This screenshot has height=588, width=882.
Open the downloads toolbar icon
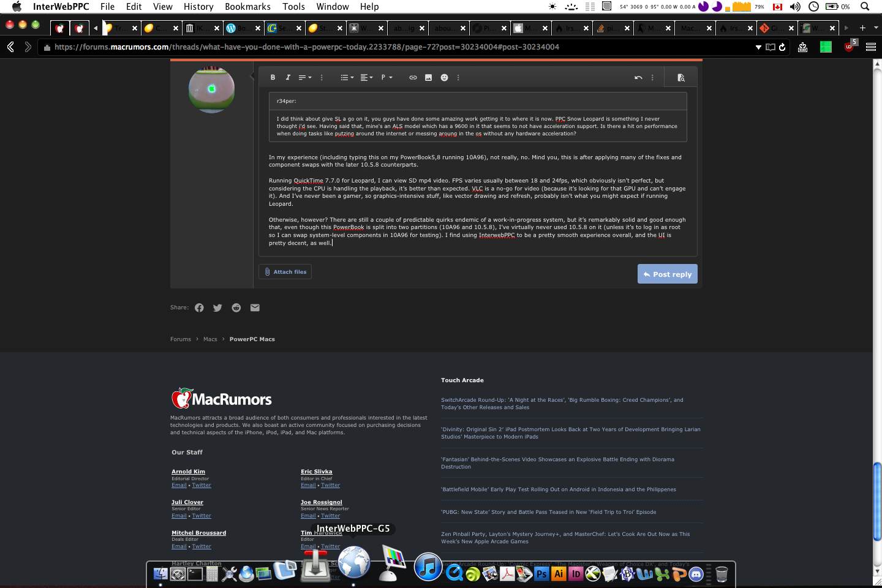click(x=802, y=47)
